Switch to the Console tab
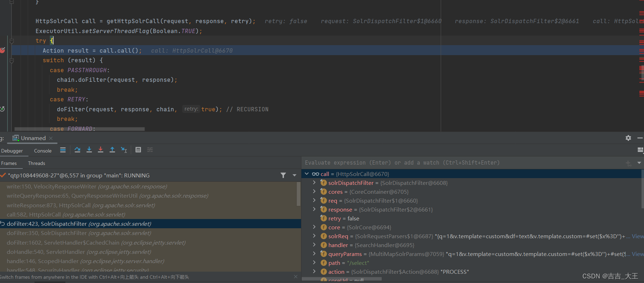 click(43, 151)
